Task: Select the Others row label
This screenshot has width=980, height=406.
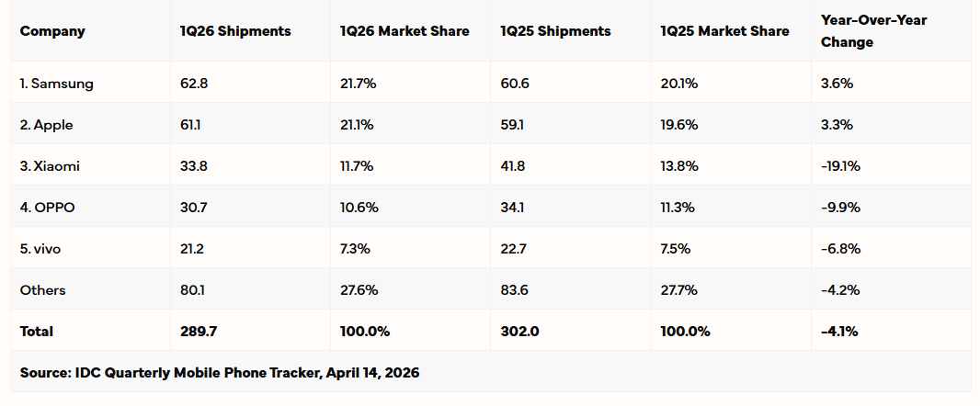Action: coord(43,290)
